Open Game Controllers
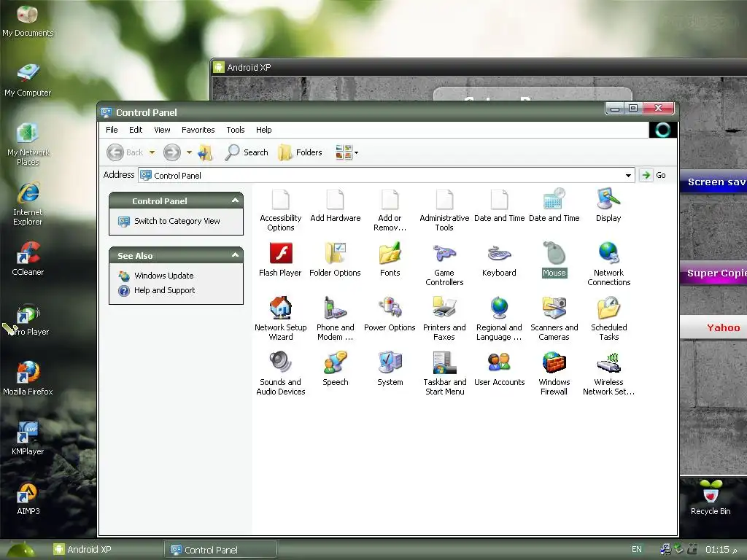 point(444,265)
